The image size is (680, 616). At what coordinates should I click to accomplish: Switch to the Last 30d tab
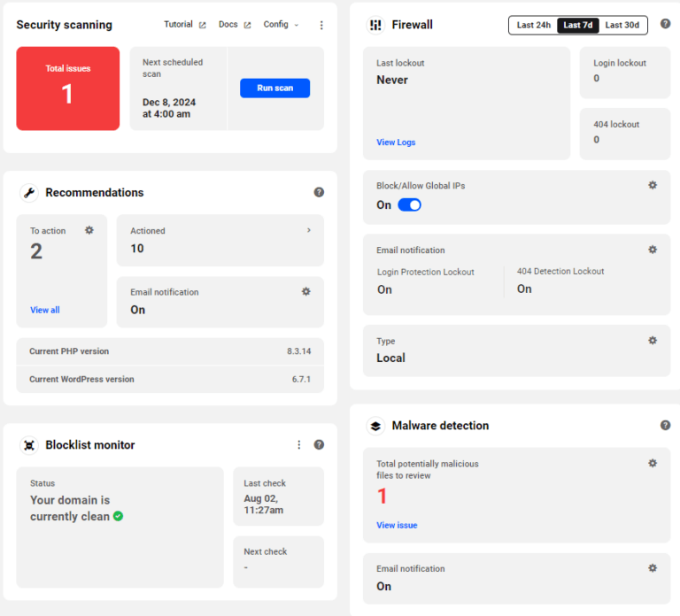click(622, 25)
